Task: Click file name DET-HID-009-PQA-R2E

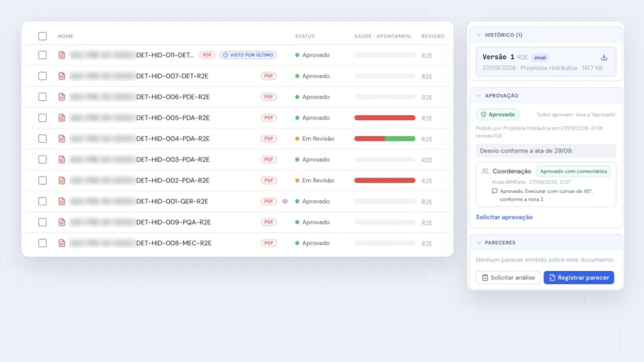Action: click(173, 222)
